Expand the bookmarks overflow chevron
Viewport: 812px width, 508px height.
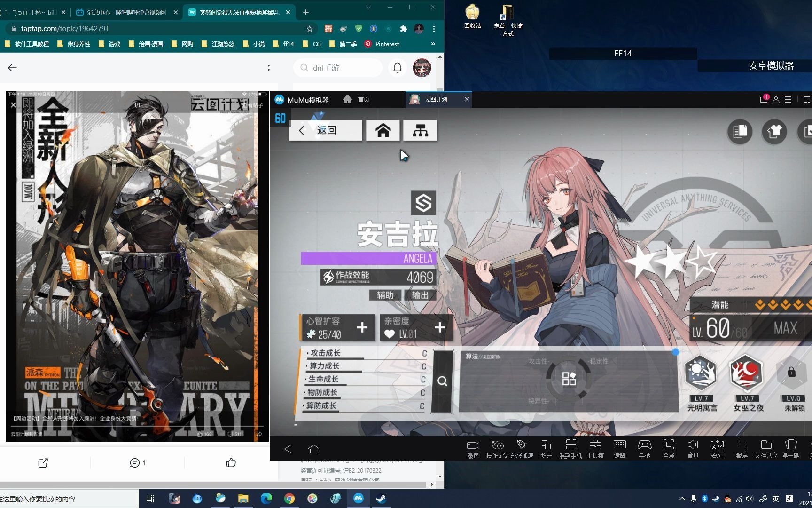pos(433,44)
